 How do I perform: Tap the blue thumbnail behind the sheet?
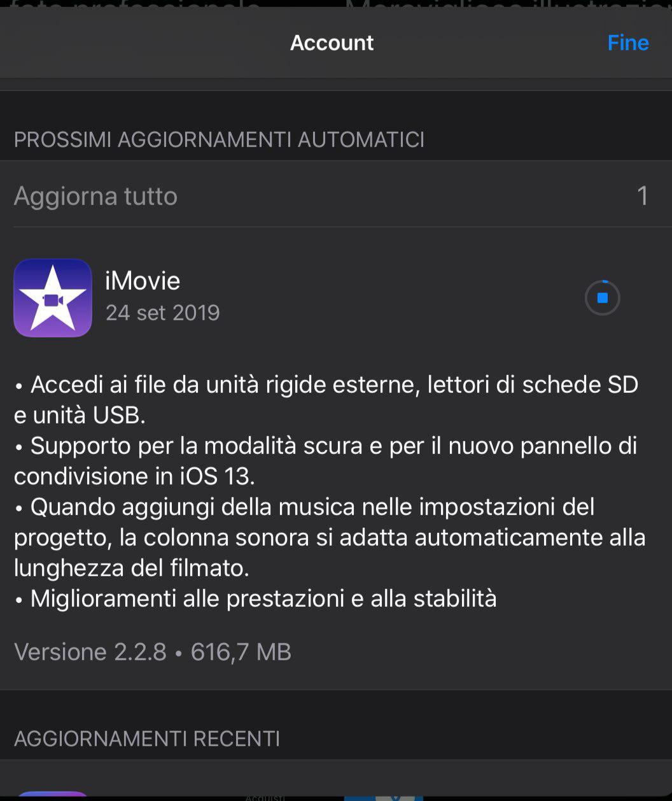(383, 797)
